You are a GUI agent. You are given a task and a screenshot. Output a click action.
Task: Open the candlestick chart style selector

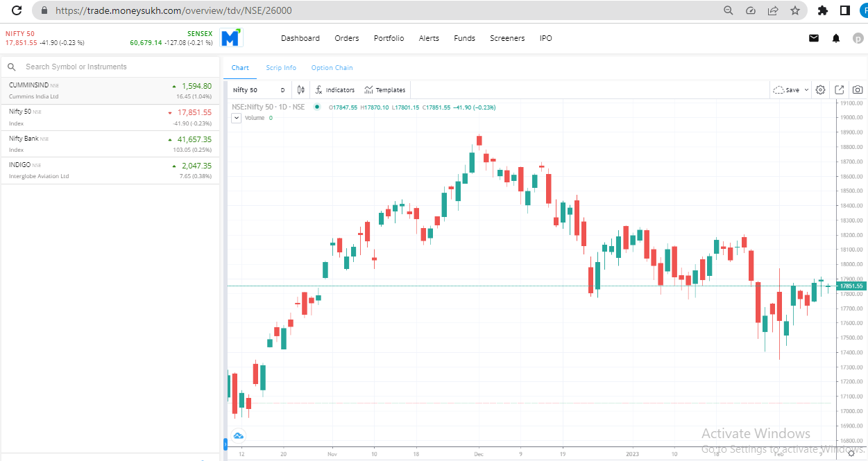click(x=301, y=89)
